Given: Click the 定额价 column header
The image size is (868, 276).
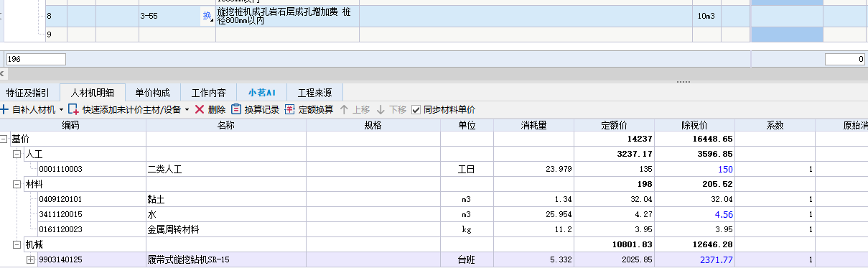Looking at the screenshot, I should coord(615,124).
